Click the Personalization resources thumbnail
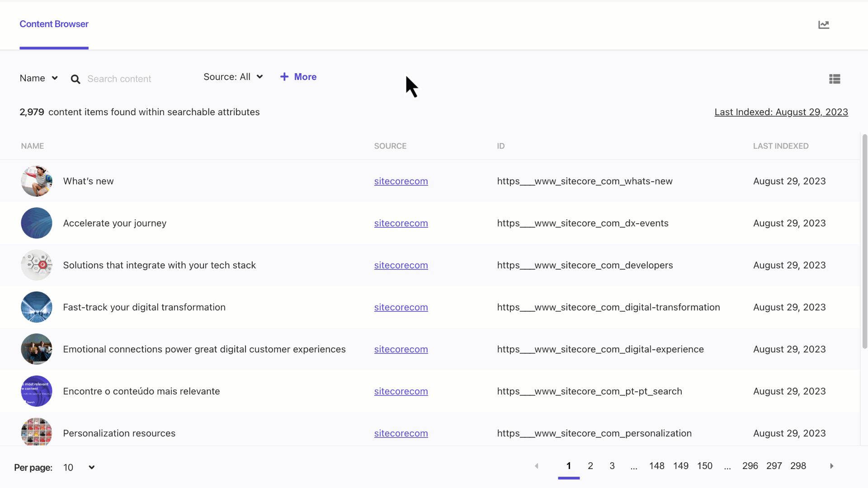This screenshot has width=868, height=488. coord(36,432)
